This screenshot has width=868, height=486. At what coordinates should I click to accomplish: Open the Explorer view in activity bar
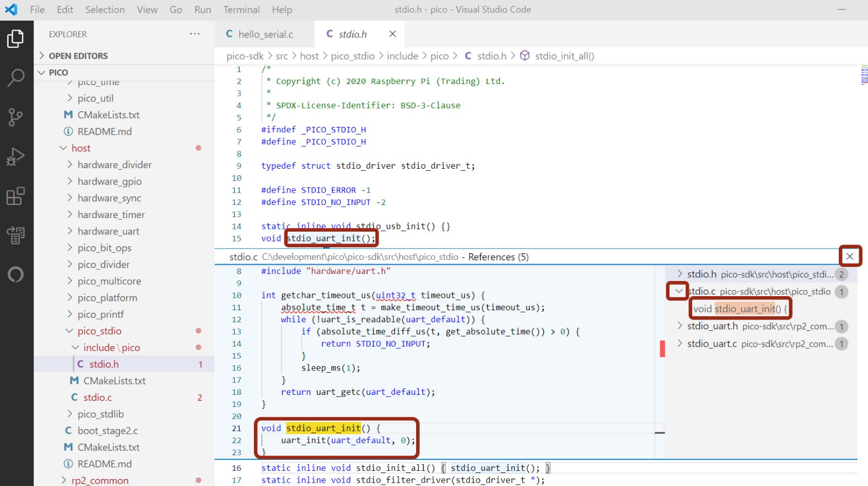[15, 39]
